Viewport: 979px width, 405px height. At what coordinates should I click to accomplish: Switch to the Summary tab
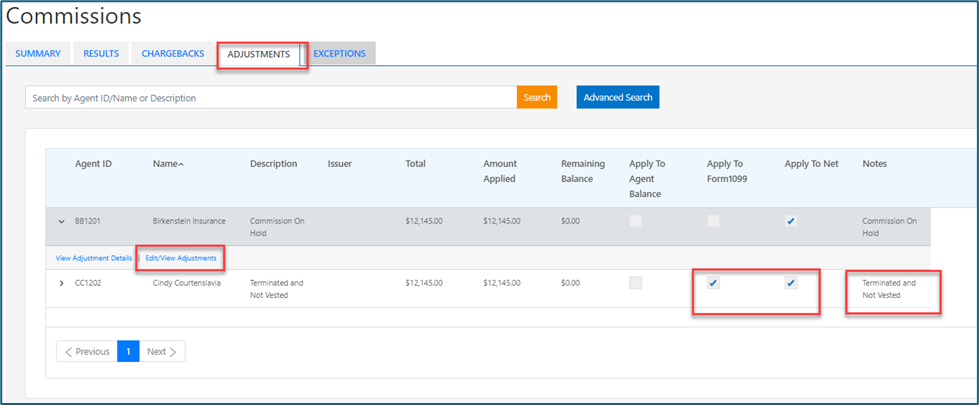(38, 53)
